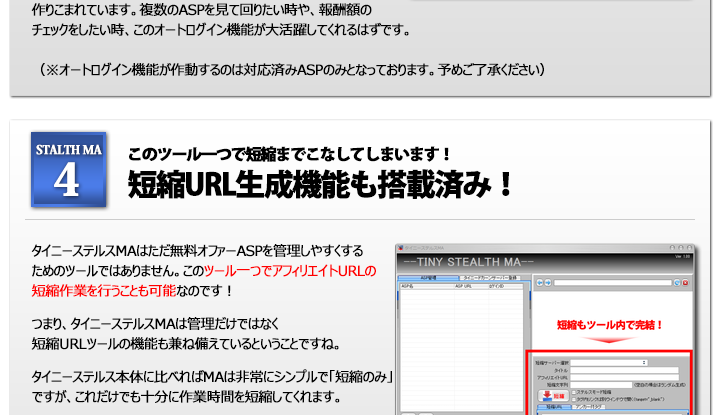Image resolution: width=720 pixels, height=415 pixels.
Task: Click the red text ツール一つでアフィリエイトURLの
Action: pos(290,271)
